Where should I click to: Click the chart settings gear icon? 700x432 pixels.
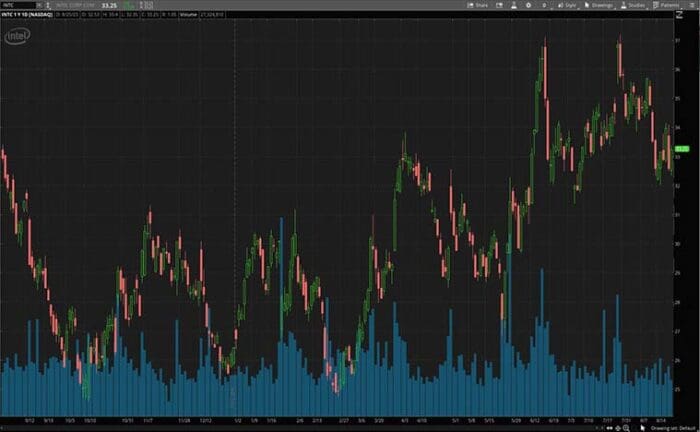(x=529, y=5)
